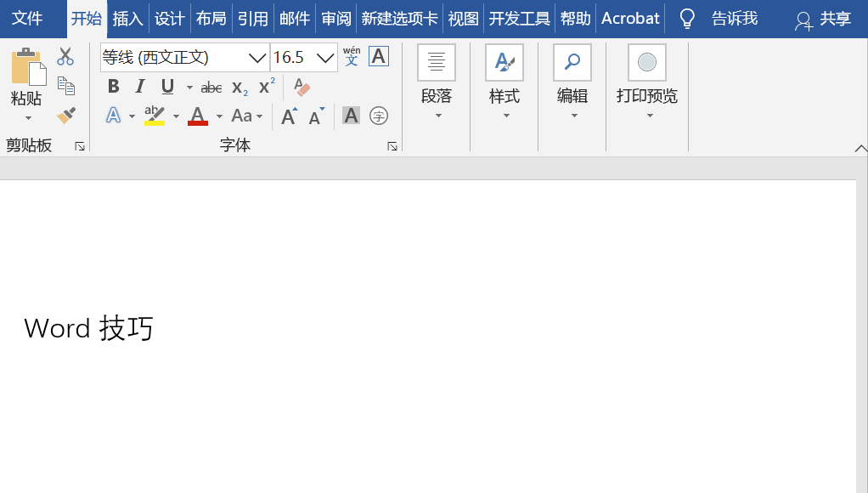Open the Acrobat tab

tap(630, 19)
